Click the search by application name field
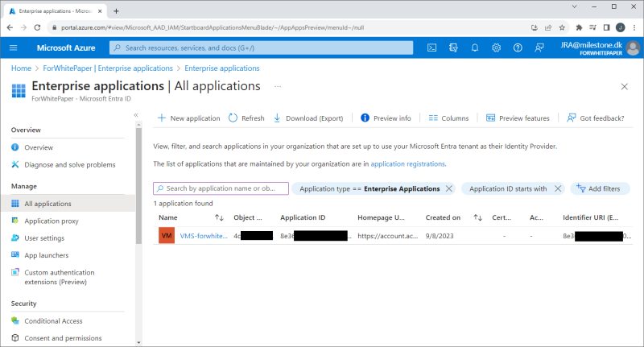Viewport: 644px width, 347px height. point(221,188)
